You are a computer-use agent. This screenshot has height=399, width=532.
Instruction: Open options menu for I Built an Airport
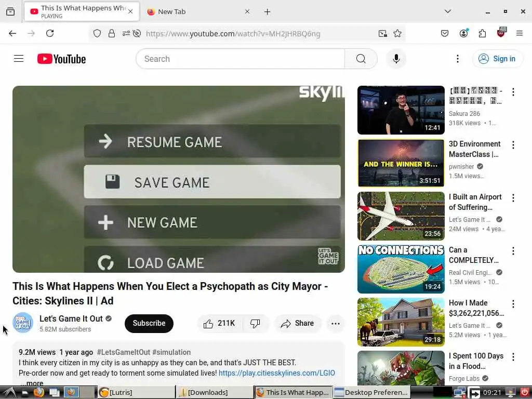coord(513,198)
